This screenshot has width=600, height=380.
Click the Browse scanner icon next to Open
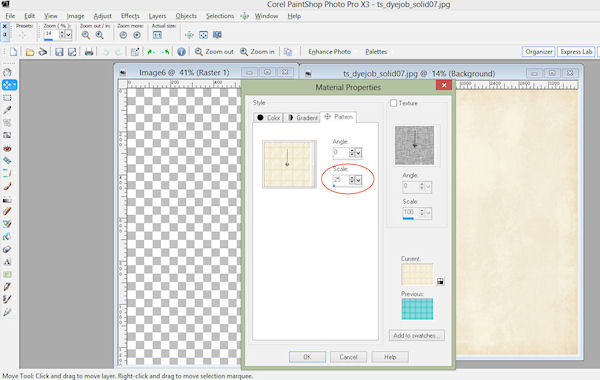click(43, 52)
